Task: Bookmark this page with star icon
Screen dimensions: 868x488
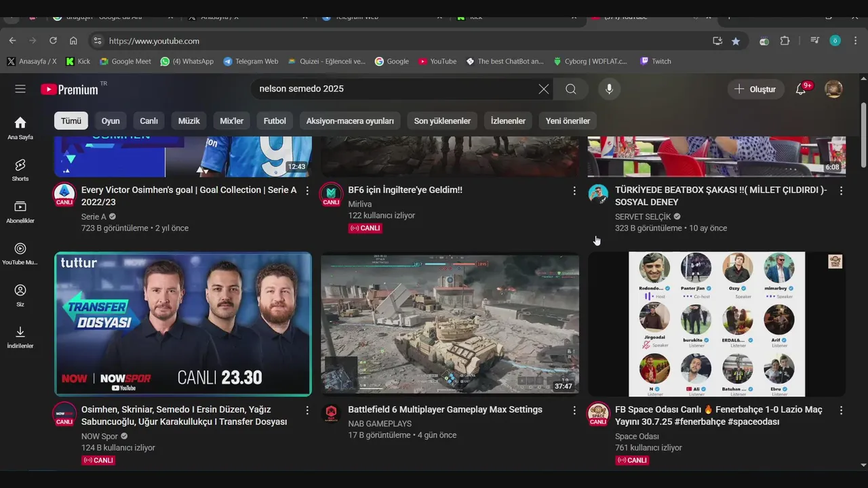Action: pos(736,41)
